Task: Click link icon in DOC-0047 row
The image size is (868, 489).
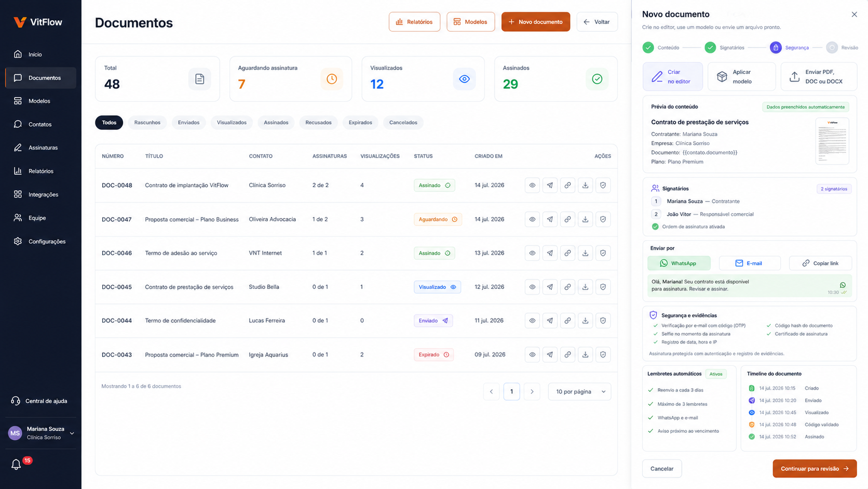Action: [567, 219]
